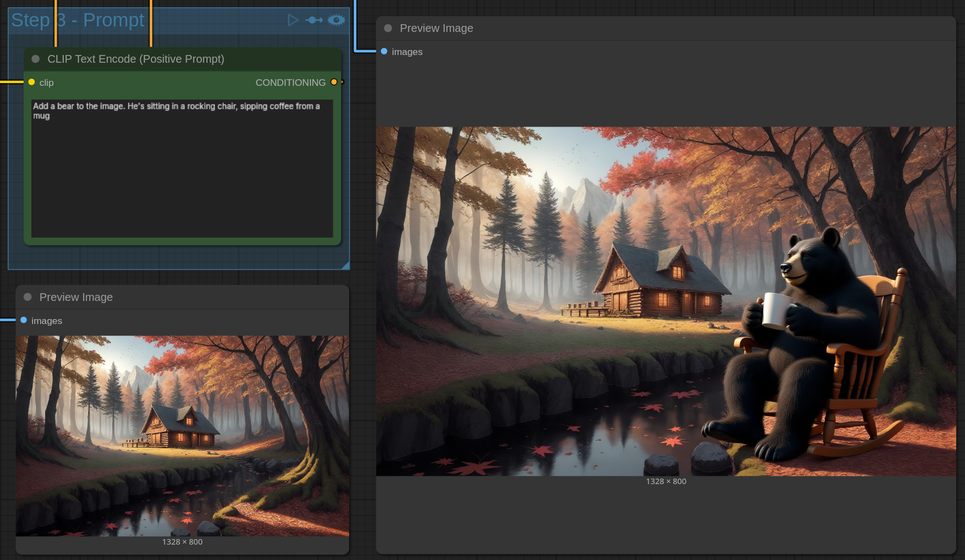Image resolution: width=965 pixels, height=560 pixels.
Task: Click into the positive prompt text box
Action: pyautogui.click(x=182, y=168)
